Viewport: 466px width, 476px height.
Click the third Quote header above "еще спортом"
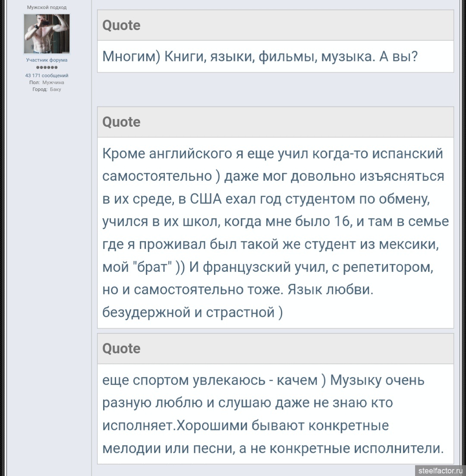121,349
